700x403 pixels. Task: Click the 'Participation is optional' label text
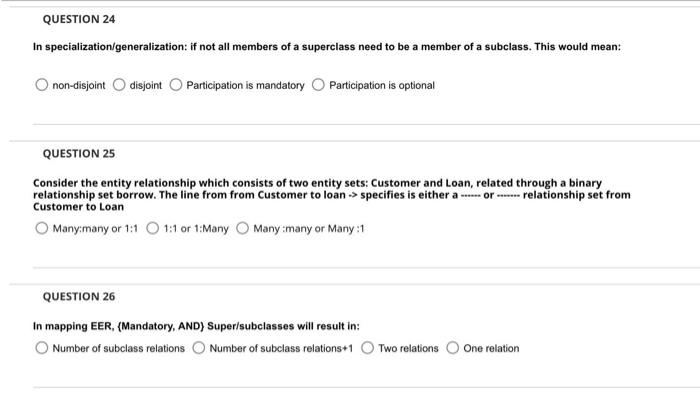tap(382, 85)
